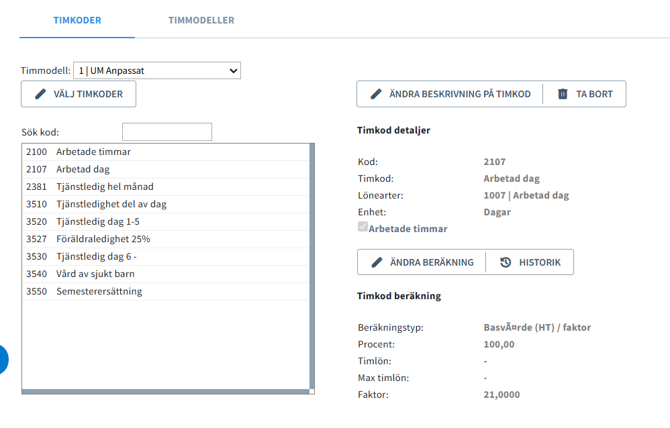Screen dimensions: 670x428
Task: Click the clock history icon
Action: click(x=505, y=262)
